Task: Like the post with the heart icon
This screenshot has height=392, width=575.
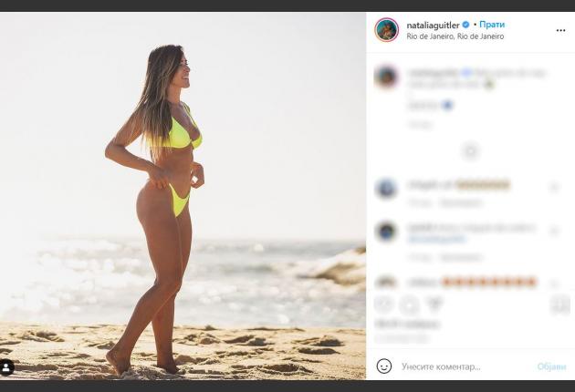Action: (x=384, y=305)
